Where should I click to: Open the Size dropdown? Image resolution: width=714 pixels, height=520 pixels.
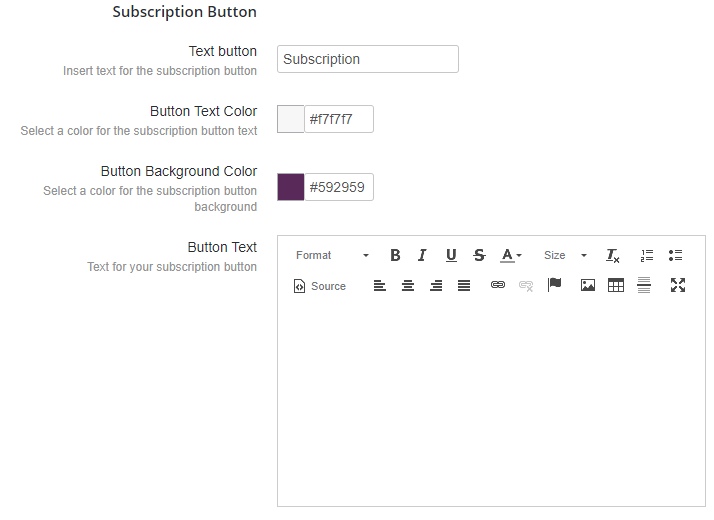pos(566,255)
